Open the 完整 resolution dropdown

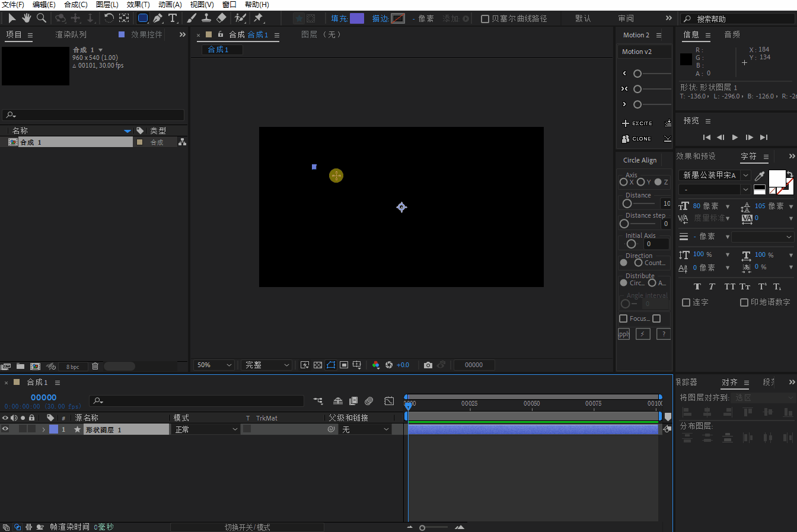[x=266, y=365]
